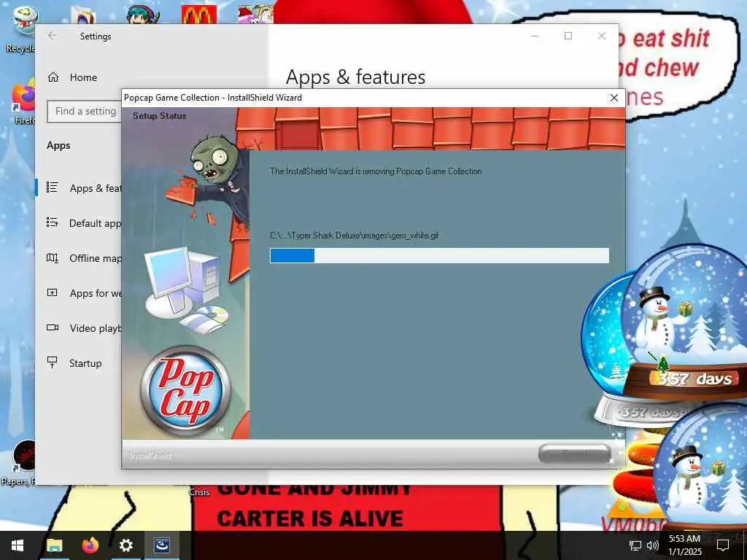
Task: Open Default apps icon in Settings sidebar
Action: [x=53, y=222]
